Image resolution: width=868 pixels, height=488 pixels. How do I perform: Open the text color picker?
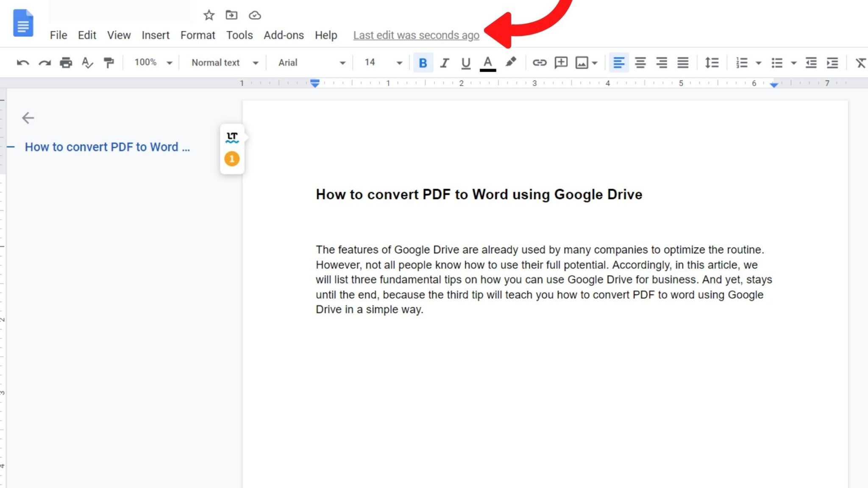[x=488, y=63]
